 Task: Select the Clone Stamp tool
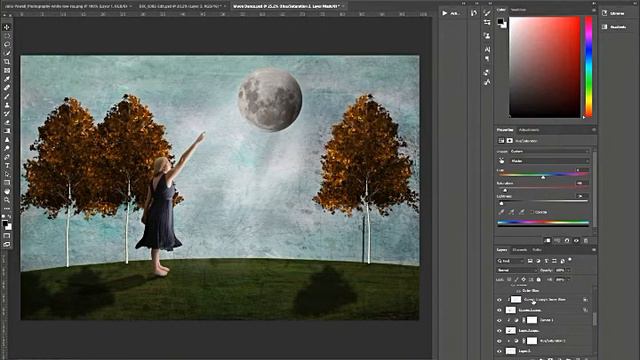(7, 105)
